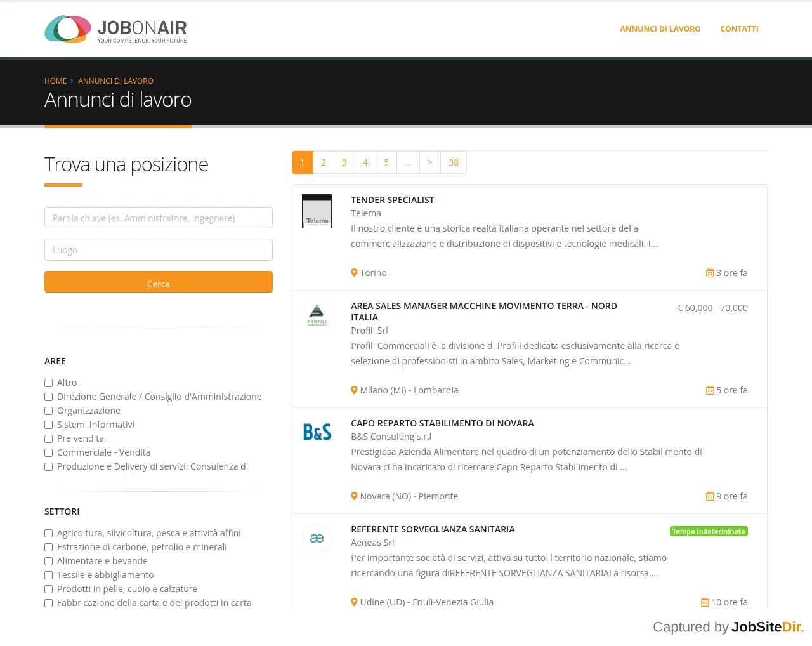Tick the Commerciale - Vendita checkbox

(48, 452)
